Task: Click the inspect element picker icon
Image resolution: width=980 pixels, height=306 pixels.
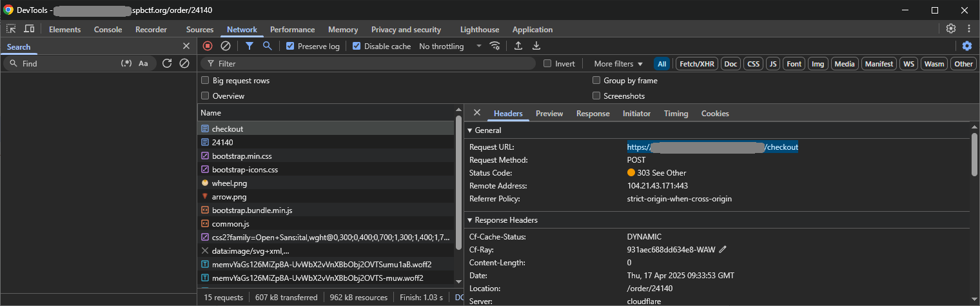Action: click(11, 29)
